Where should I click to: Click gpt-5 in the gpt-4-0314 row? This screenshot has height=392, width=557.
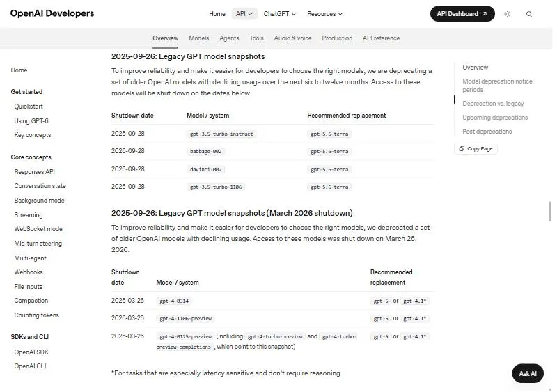click(x=381, y=301)
